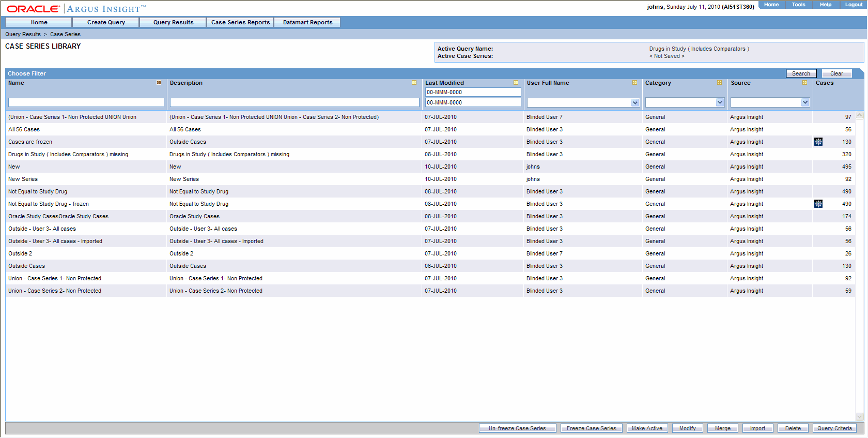Click the Case Series breadcrumb
This screenshot has width=868, height=438.
65,34
